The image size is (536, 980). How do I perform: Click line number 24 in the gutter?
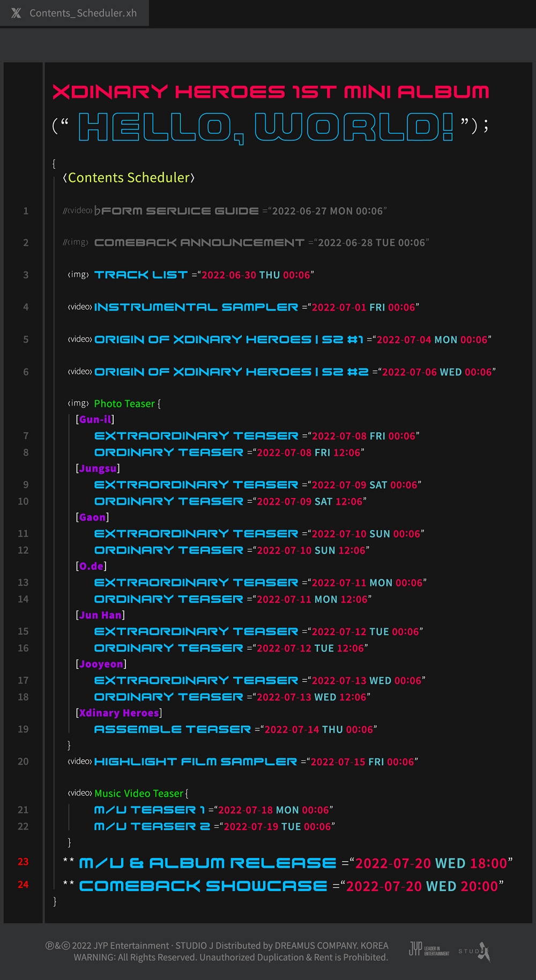click(23, 885)
